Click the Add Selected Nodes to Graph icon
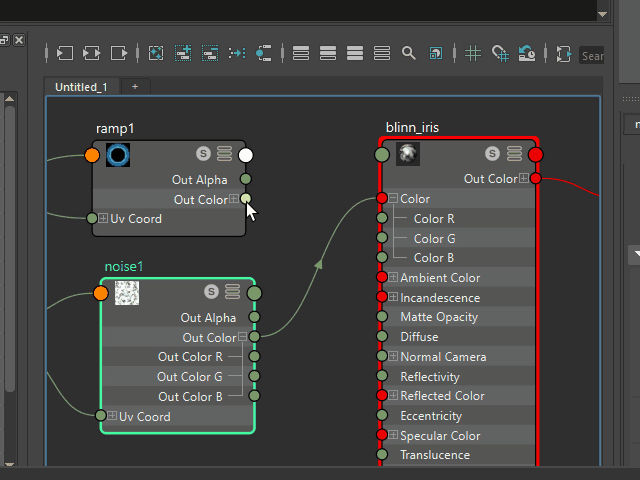Screen dimensions: 640x480 tap(183, 53)
